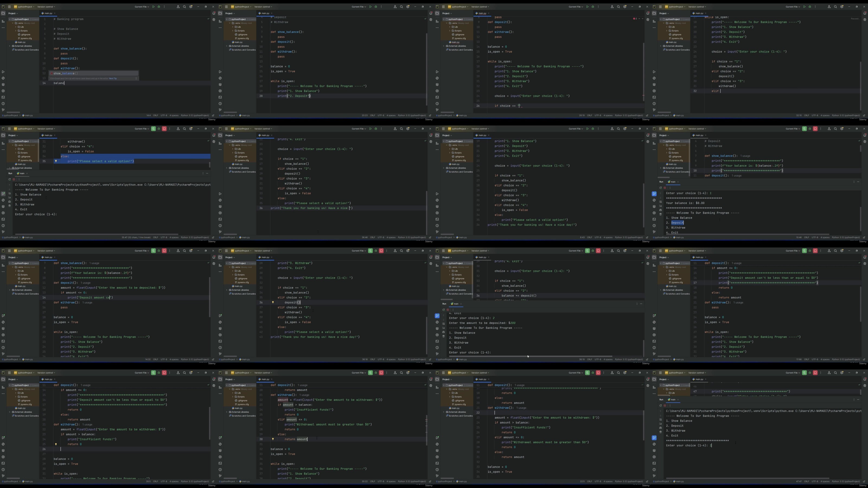Open IDE settings gear in window with caret 32:10
Screen dimensions: 868x488
pos(842,7)
